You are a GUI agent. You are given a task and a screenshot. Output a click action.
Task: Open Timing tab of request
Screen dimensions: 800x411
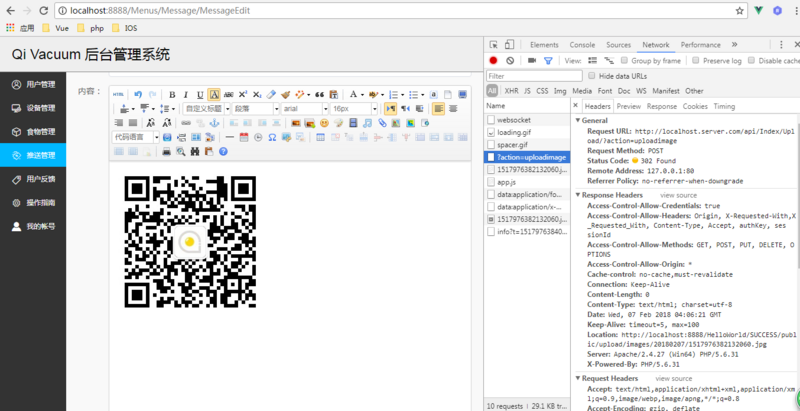pyautogui.click(x=724, y=107)
